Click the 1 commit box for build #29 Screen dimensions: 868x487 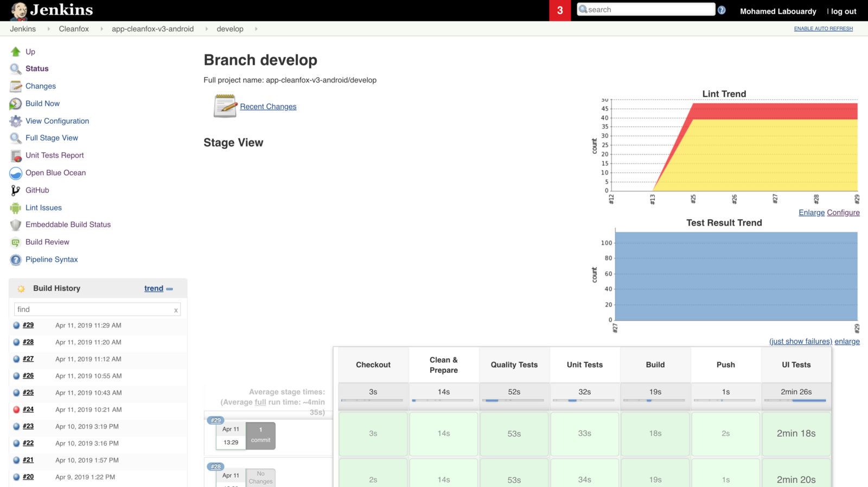click(x=260, y=435)
